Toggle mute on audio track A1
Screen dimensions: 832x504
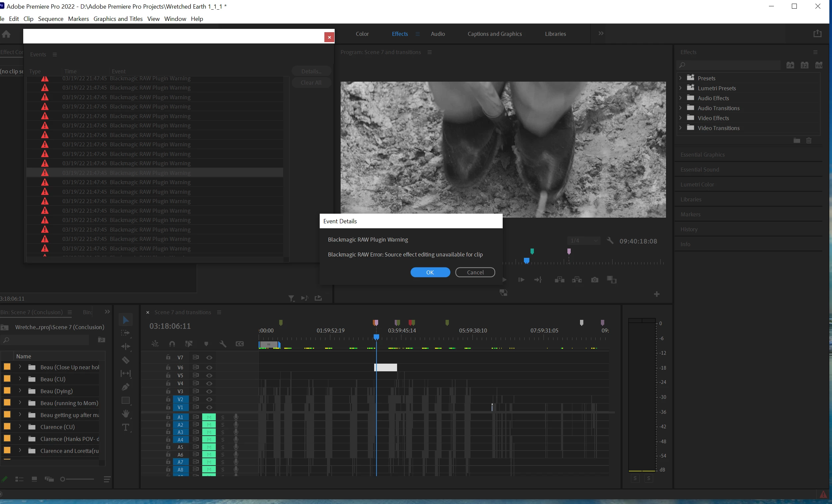pos(209,417)
